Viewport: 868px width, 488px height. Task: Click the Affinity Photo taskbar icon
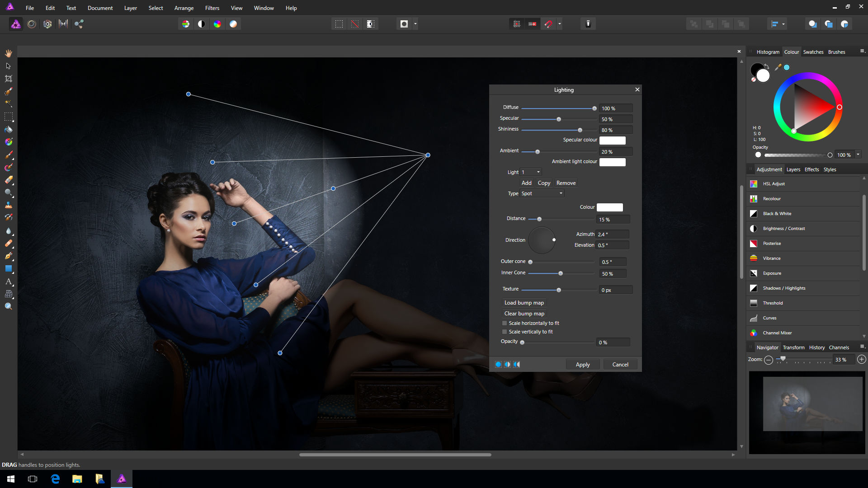pos(122,479)
